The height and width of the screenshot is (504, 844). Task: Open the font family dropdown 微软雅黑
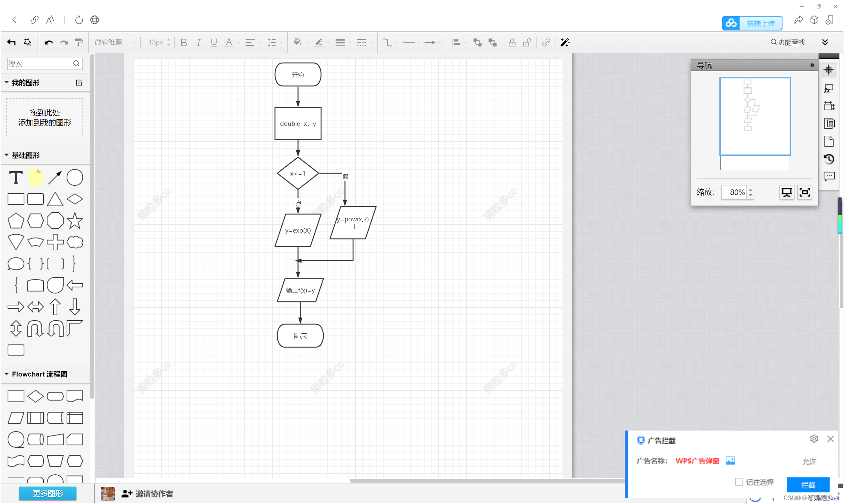[x=114, y=42]
